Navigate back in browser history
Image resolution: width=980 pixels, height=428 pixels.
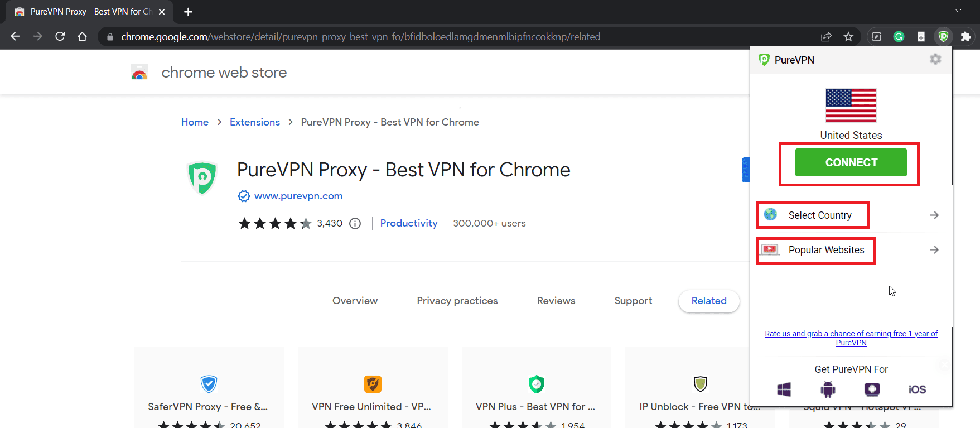coord(15,36)
